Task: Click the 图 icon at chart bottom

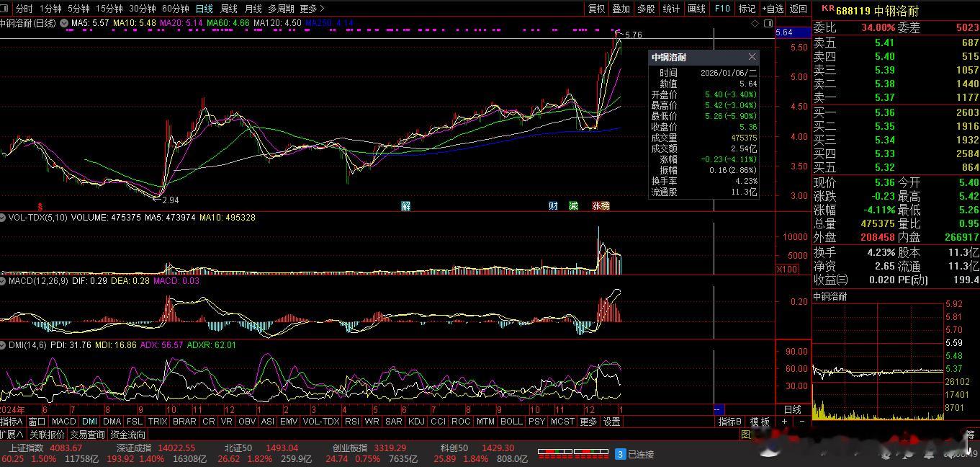Action: (746, 435)
